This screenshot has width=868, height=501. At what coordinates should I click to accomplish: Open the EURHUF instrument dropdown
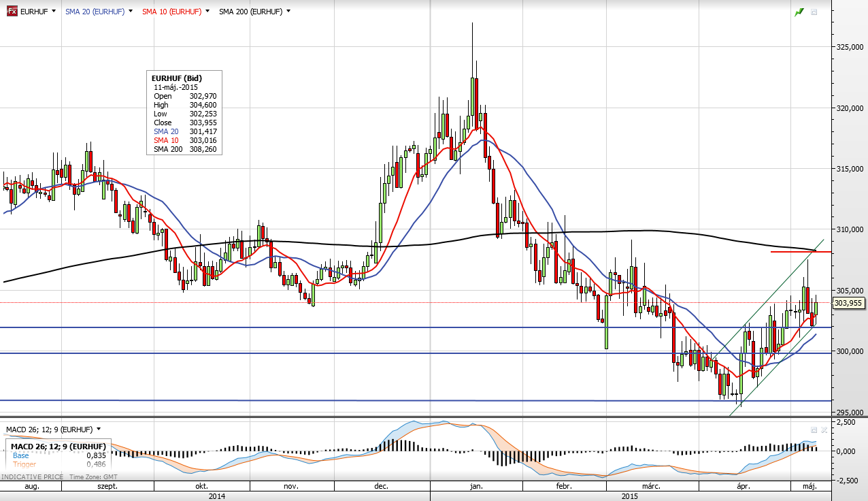(x=54, y=12)
